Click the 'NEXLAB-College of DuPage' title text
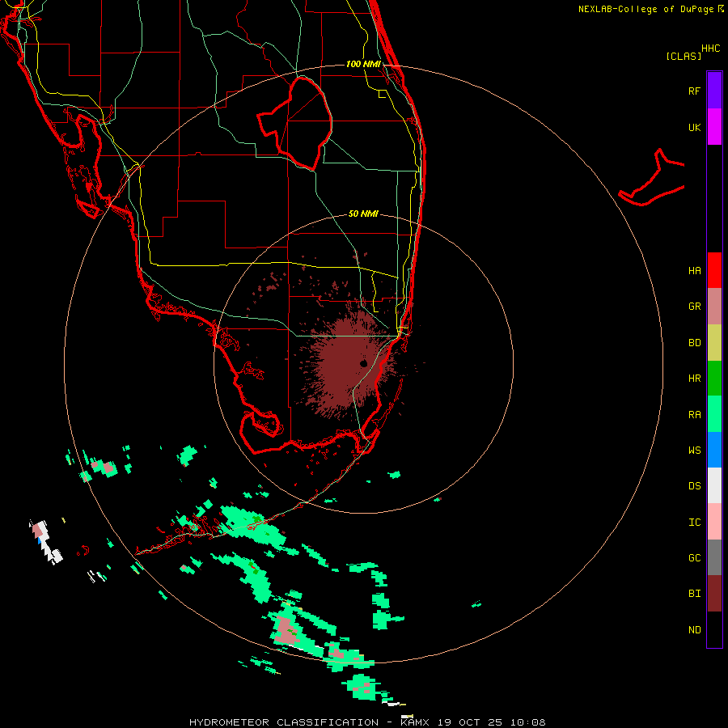 point(645,9)
